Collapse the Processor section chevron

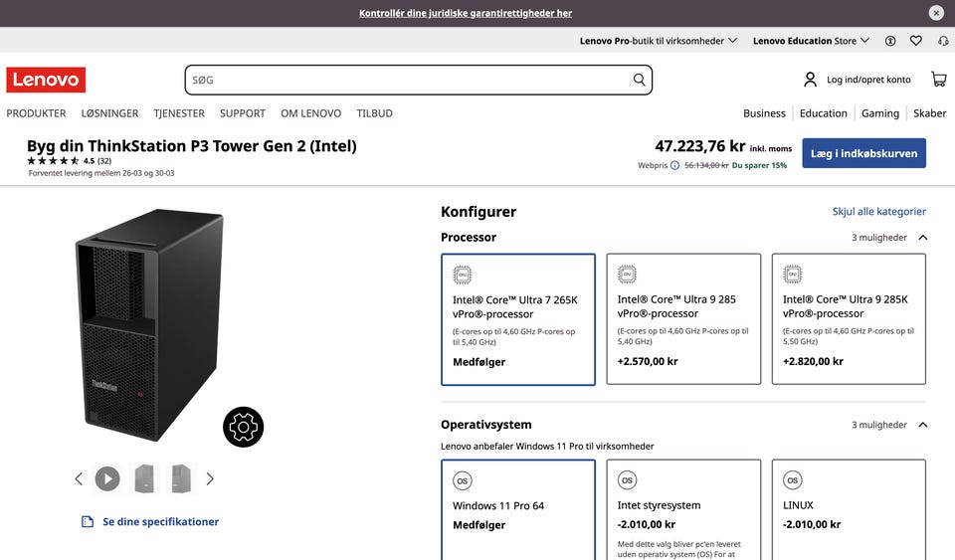pos(923,238)
